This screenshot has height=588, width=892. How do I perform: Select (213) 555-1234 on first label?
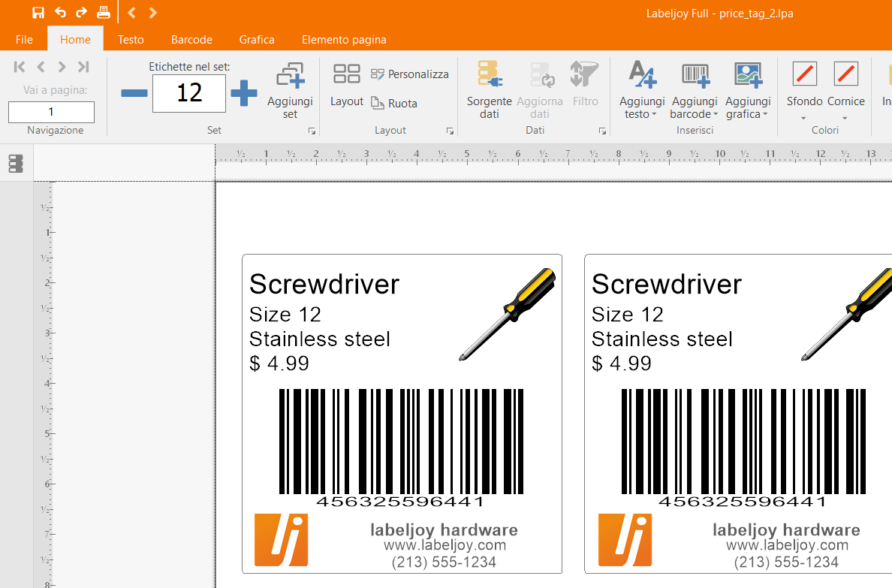point(444,562)
